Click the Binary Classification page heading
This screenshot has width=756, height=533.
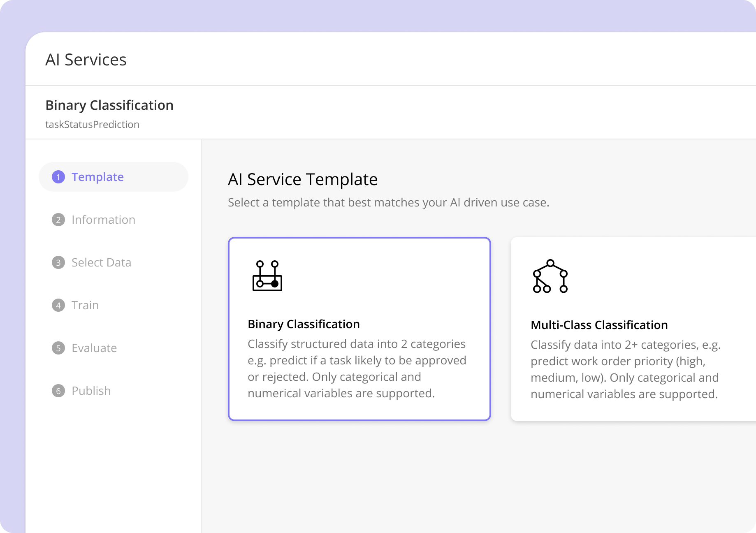click(109, 105)
